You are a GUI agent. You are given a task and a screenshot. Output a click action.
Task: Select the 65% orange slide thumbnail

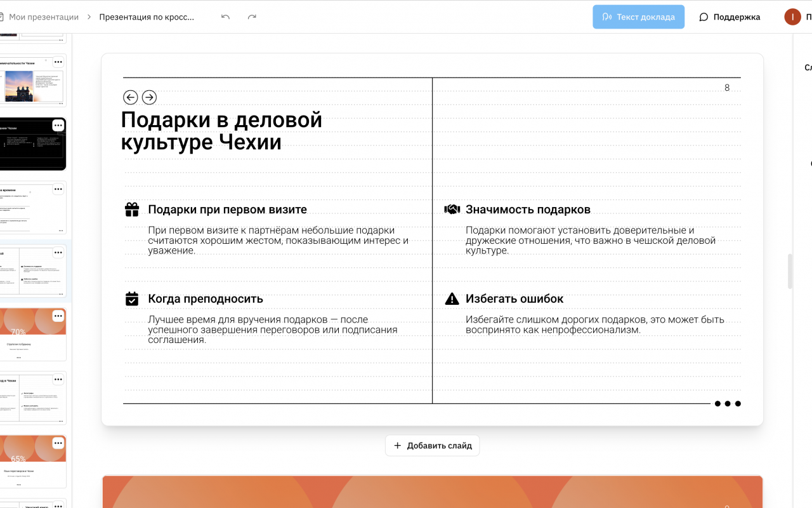coord(32,462)
